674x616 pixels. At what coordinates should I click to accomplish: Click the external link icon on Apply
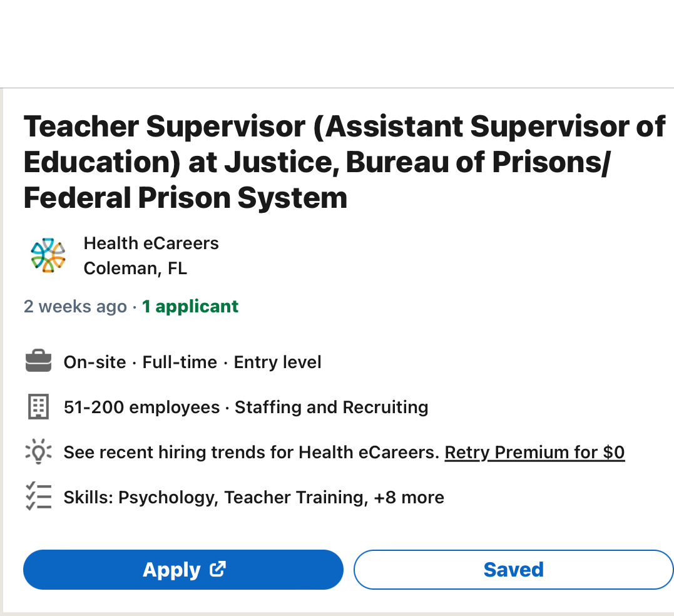coord(218,569)
